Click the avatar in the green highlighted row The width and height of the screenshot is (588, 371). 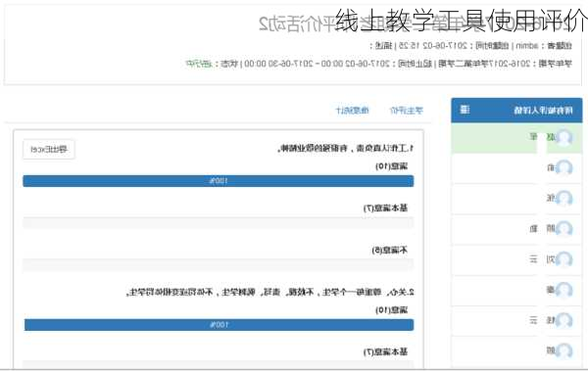click(x=564, y=137)
